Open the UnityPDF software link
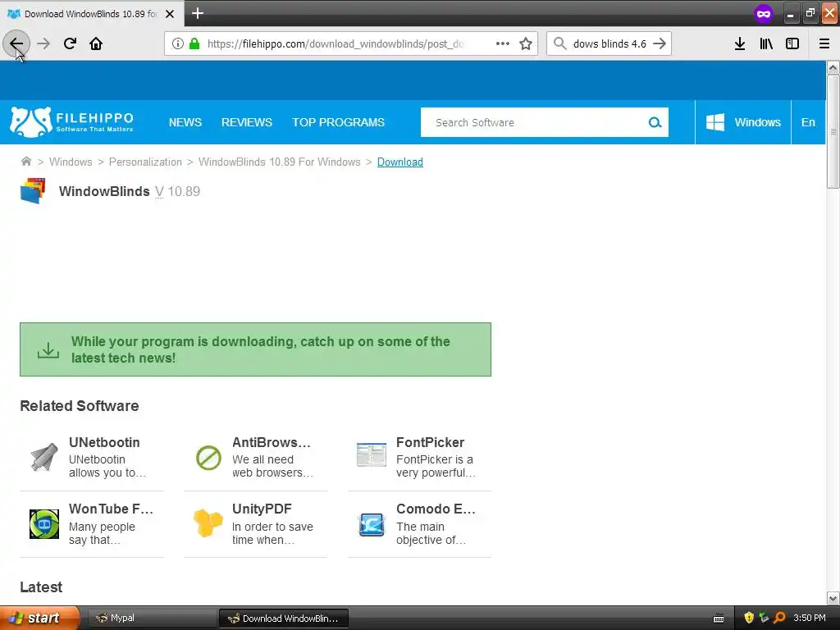This screenshot has width=840, height=630. (262, 509)
